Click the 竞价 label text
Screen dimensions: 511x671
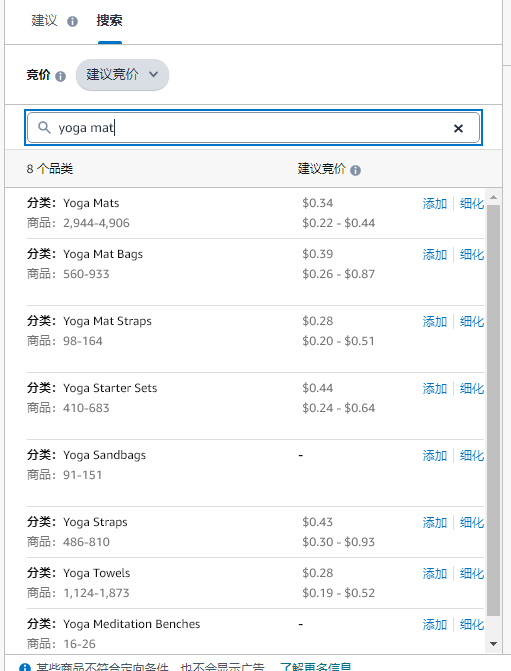point(39,75)
